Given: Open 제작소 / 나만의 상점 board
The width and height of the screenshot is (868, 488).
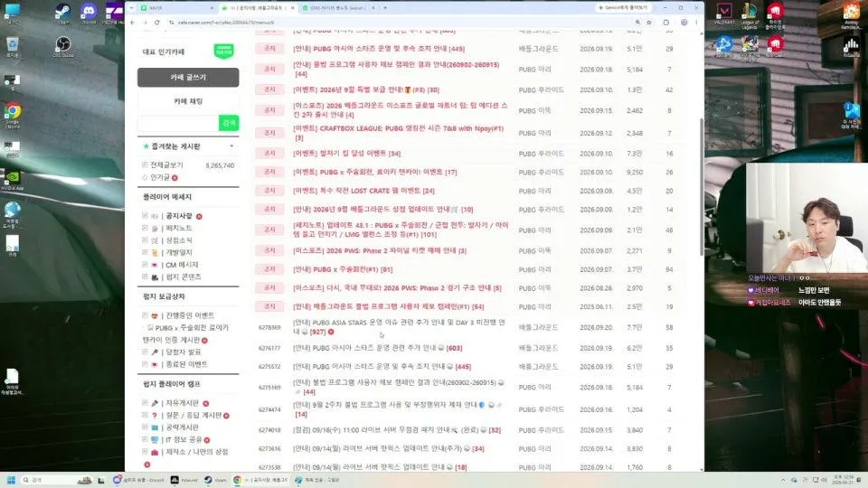Looking at the screenshot, I should [196, 452].
